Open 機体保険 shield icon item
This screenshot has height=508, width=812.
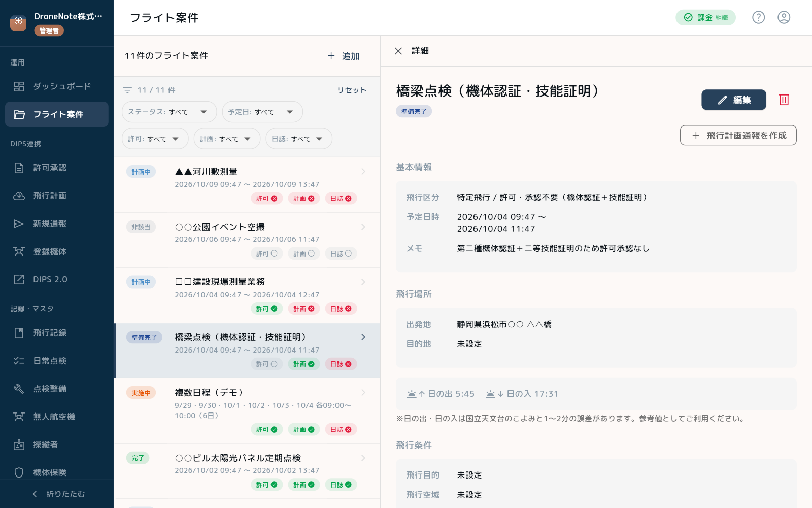pyautogui.click(x=57, y=472)
